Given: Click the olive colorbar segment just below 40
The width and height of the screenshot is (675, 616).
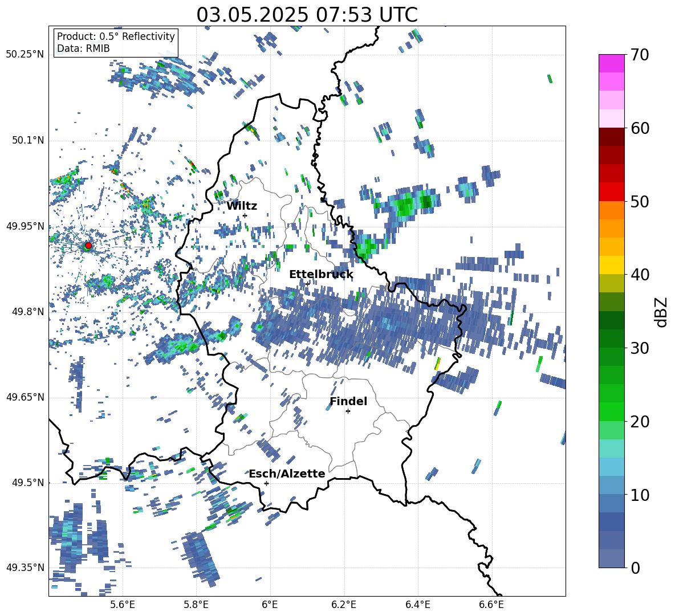Looking at the screenshot, I should [611, 283].
